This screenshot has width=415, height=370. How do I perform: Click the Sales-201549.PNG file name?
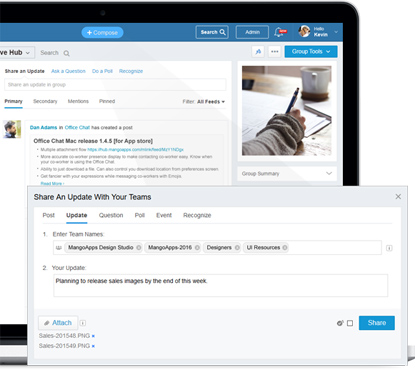[64, 346]
